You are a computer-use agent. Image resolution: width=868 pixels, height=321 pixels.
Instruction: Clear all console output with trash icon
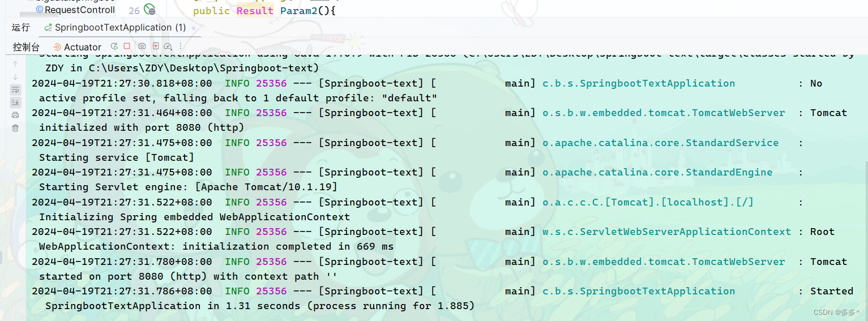click(15, 128)
